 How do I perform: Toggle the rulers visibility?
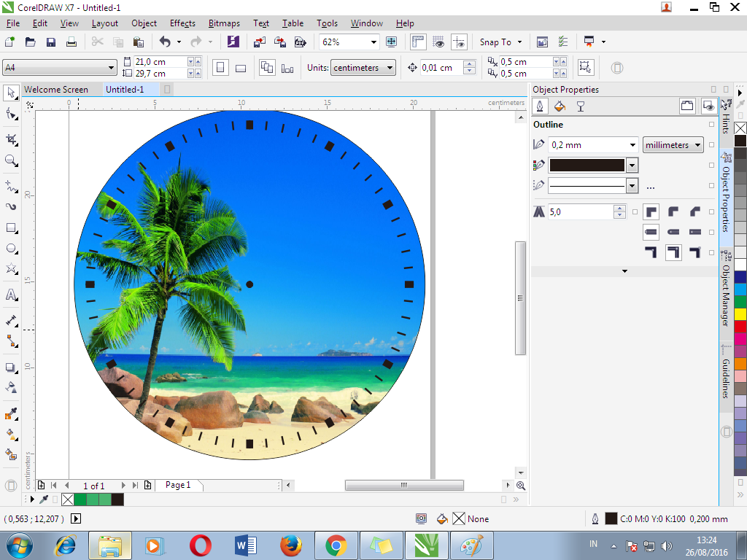point(417,42)
